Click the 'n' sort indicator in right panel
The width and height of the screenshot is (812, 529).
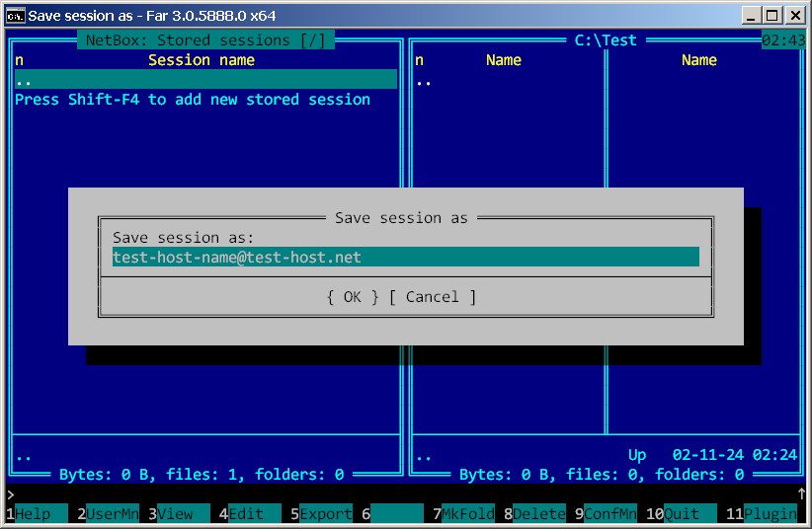click(x=420, y=60)
